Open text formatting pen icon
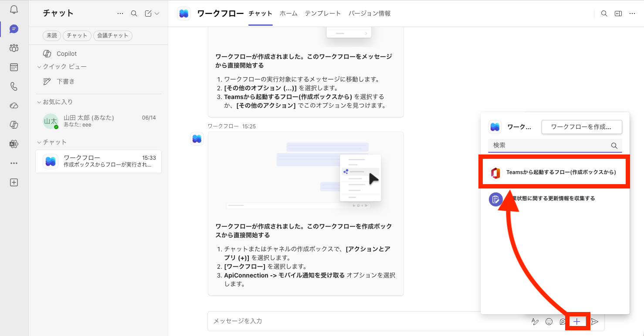Image resolution: width=644 pixels, height=336 pixels. click(x=536, y=322)
